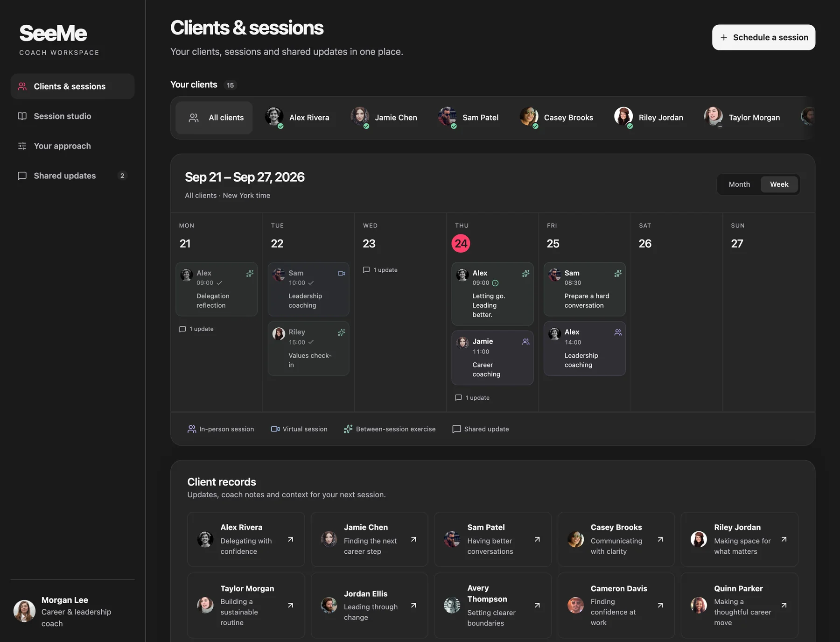Filter clients by Riley Jordan
The width and height of the screenshot is (840, 642).
649,118
